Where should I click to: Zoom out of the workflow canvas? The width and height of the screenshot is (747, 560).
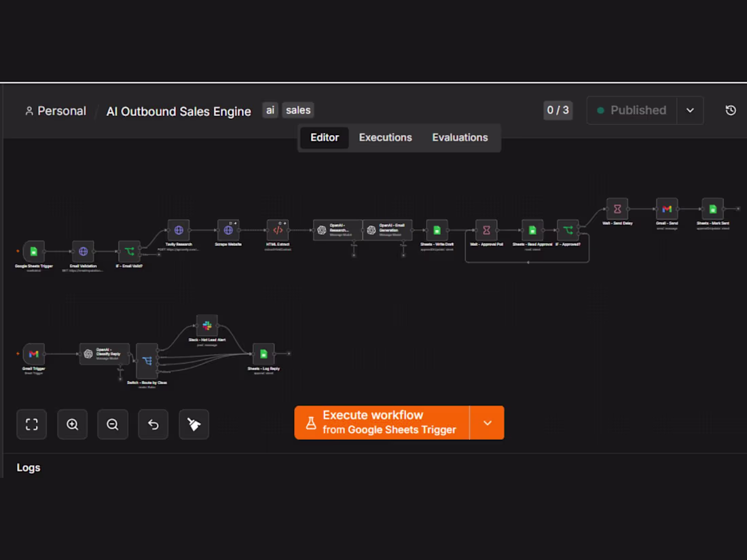click(113, 424)
